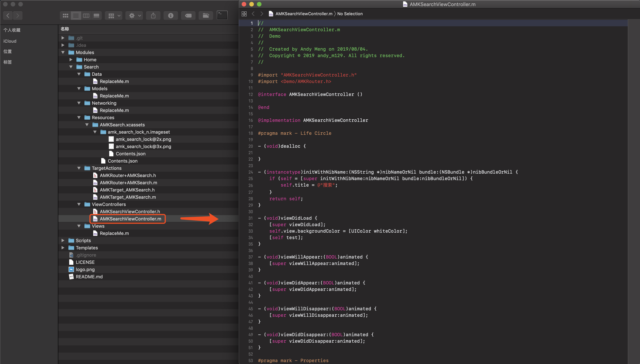Click the Share toolbar icon
Viewport: 640px width, 364px height.
click(x=153, y=15)
